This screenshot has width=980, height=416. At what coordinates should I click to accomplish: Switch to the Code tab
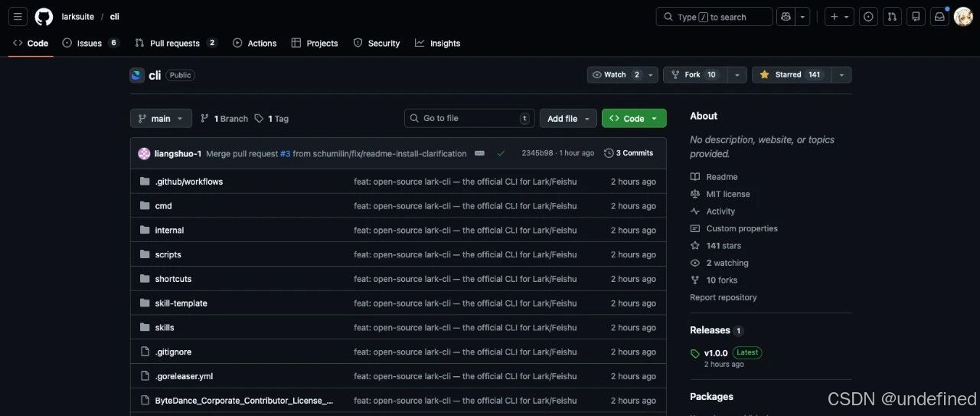coord(31,44)
